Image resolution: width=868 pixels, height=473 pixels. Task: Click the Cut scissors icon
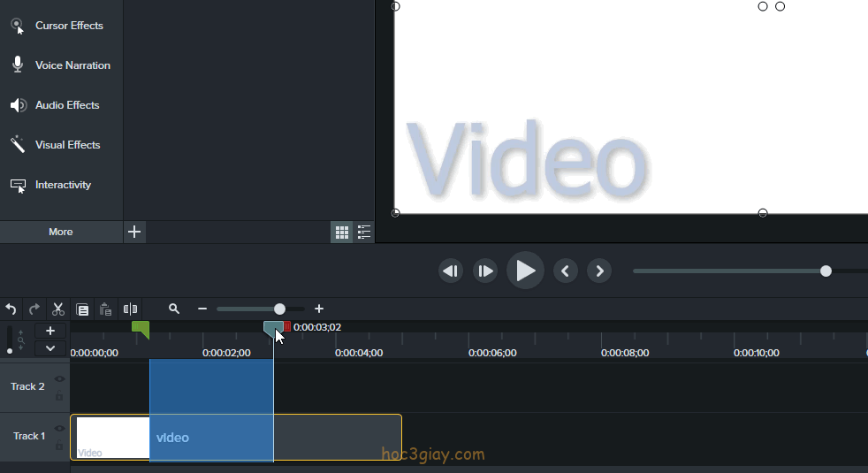click(58, 309)
